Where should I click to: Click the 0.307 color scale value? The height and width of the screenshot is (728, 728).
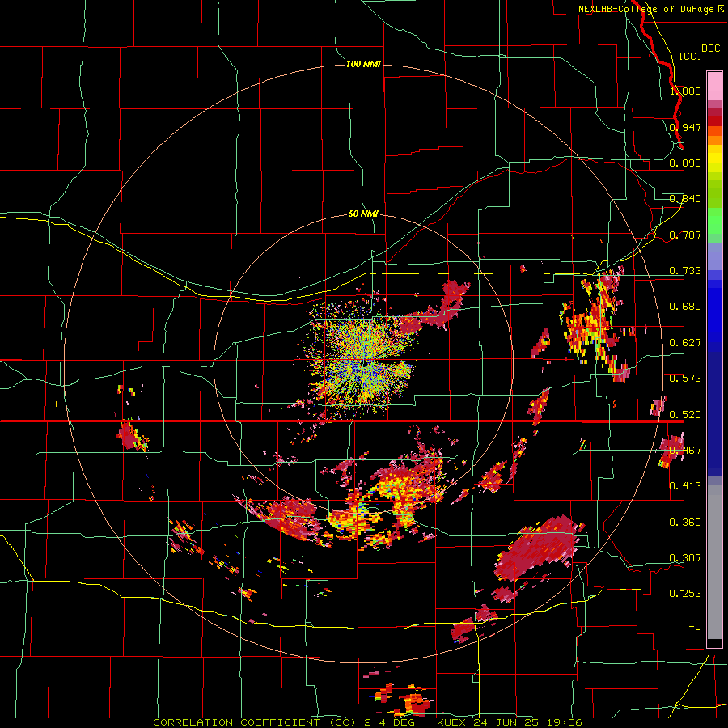(x=685, y=558)
